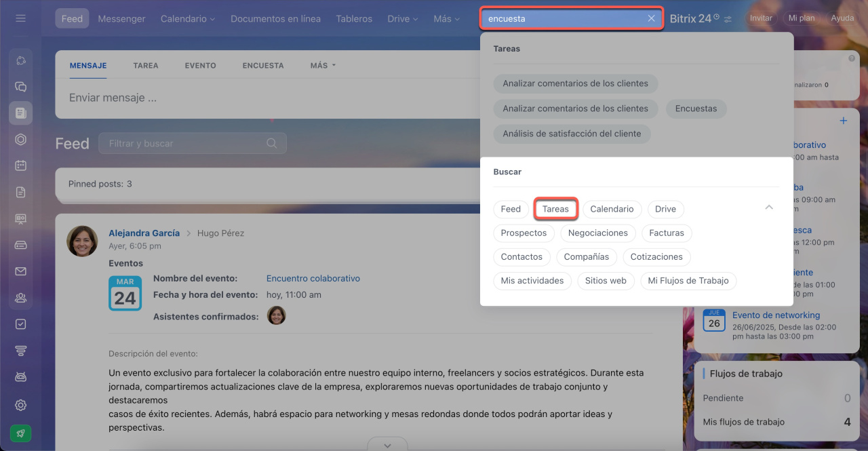This screenshot has height=451, width=868.
Task: Open the checkmark tasks sidebar icon
Action: [20, 324]
